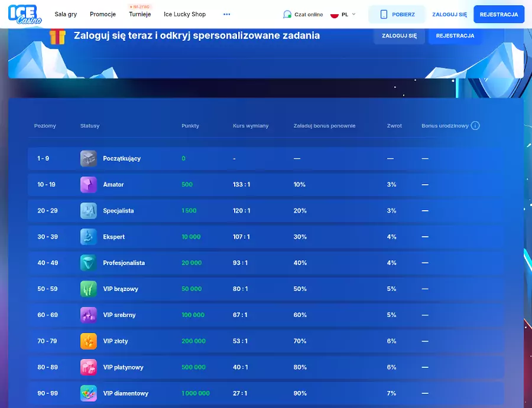
Task: Click the ICE Casino logo
Action: pos(25,14)
